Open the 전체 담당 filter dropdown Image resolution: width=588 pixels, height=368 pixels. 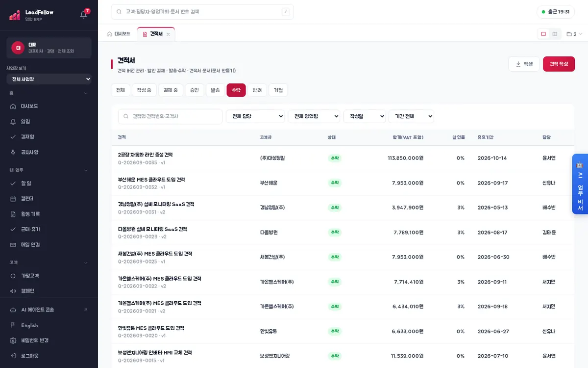pos(255,116)
